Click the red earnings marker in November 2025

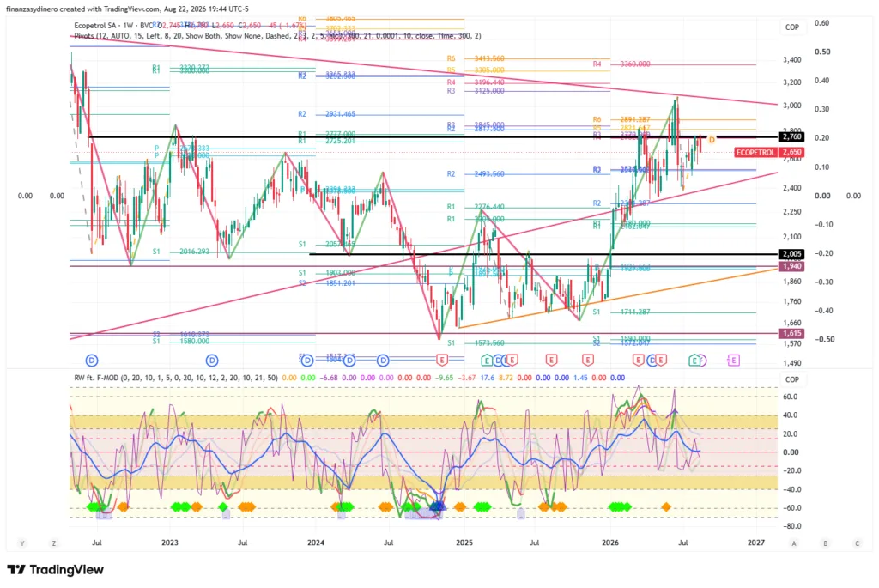point(587,360)
